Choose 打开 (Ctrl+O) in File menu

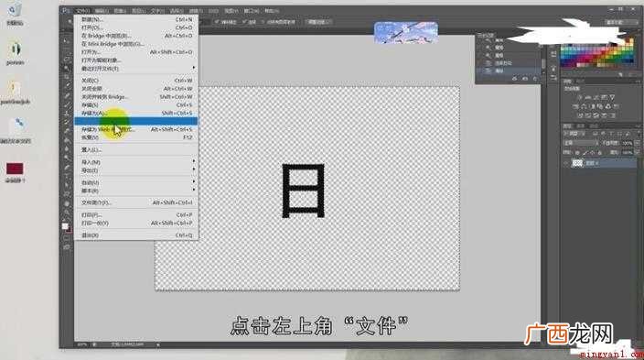136,27
